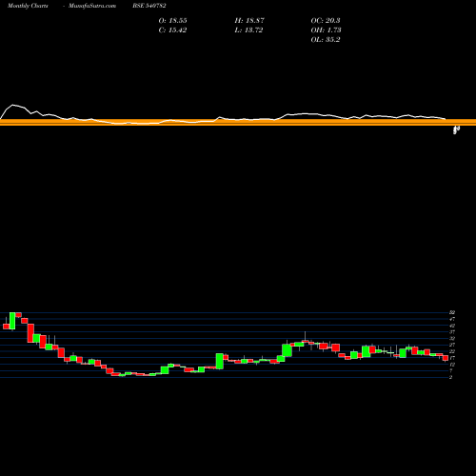
Task: Click the 'Monthly Charts' title text
Action: coord(28,6)
